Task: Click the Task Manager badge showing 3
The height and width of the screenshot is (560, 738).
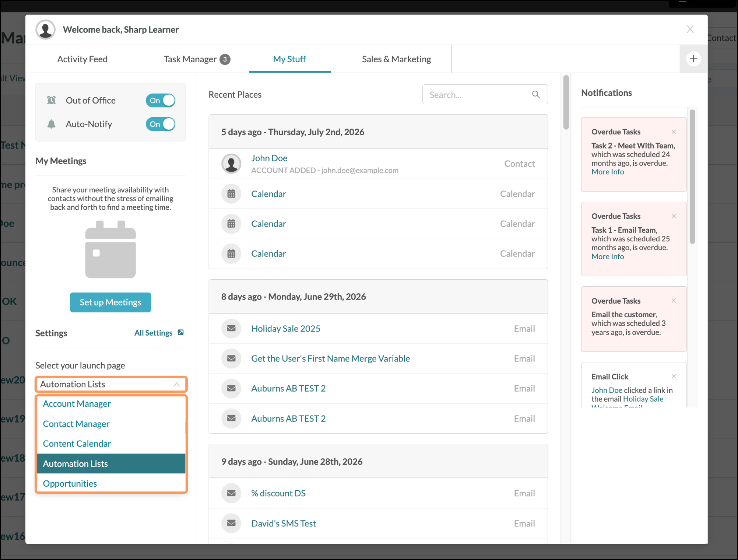Action: click(x=225, y=59)
